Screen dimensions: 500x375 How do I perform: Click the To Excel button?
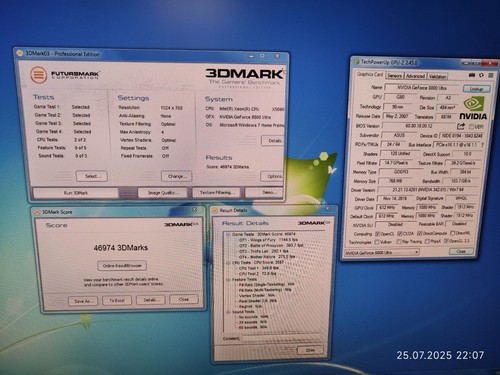click(117, 300)
